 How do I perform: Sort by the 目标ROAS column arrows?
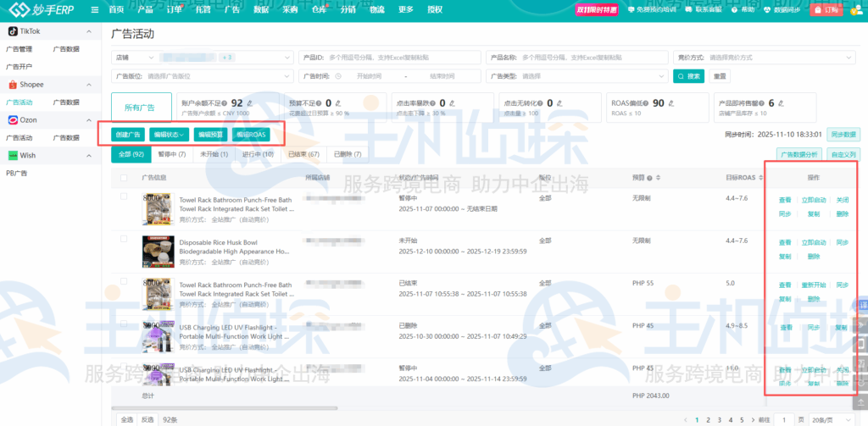pos(761,178)
